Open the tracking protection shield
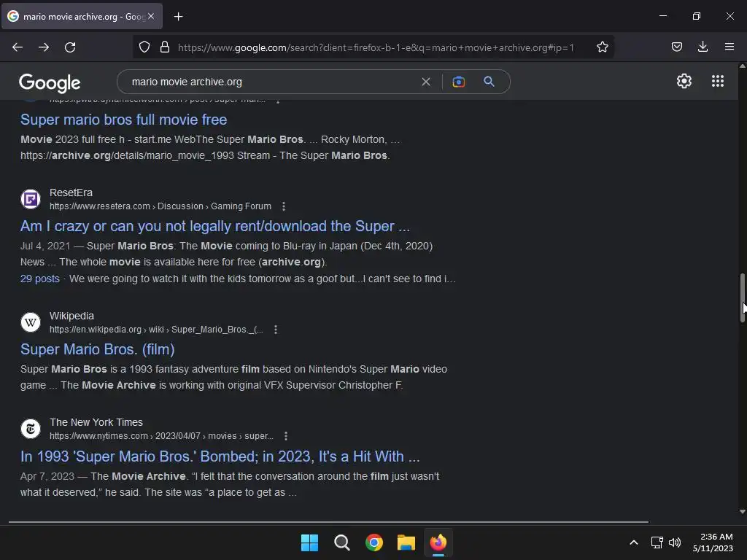 click(x=144, y=47)
